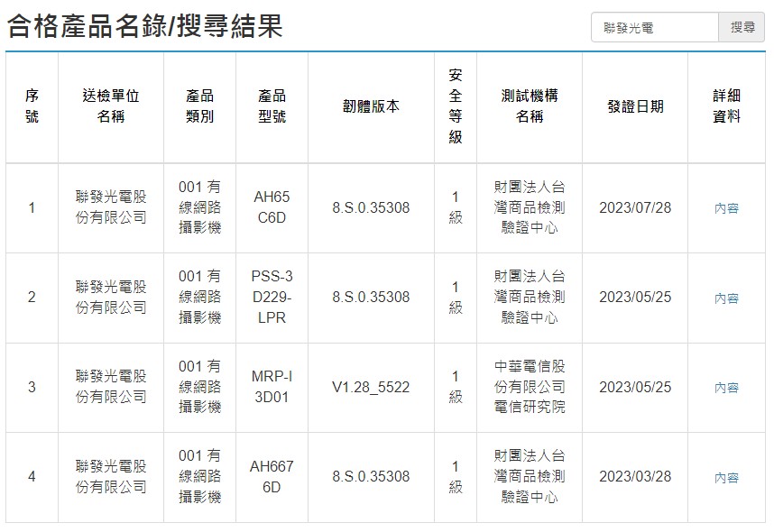Click the 詳細資料 column header

726,106
